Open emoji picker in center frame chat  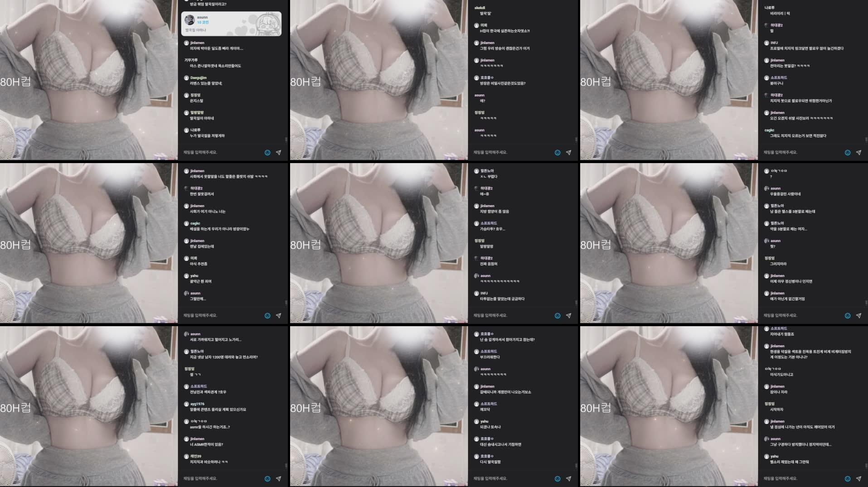pyautogui.click(x=558, y=316)
